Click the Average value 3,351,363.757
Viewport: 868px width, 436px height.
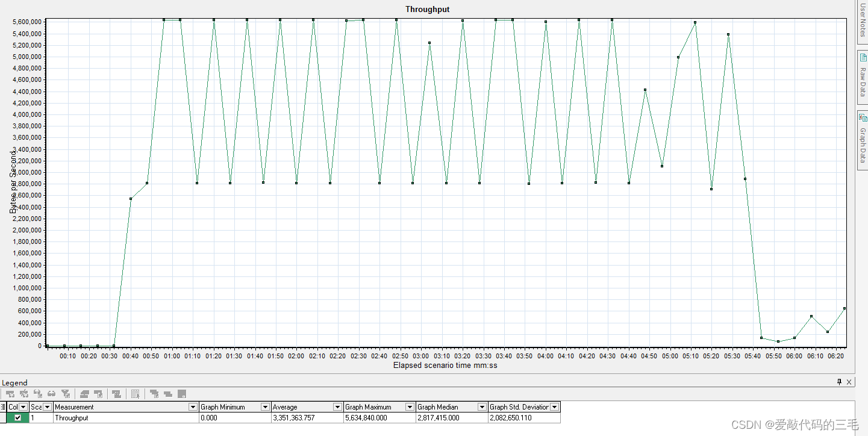(x=293, y=417)
